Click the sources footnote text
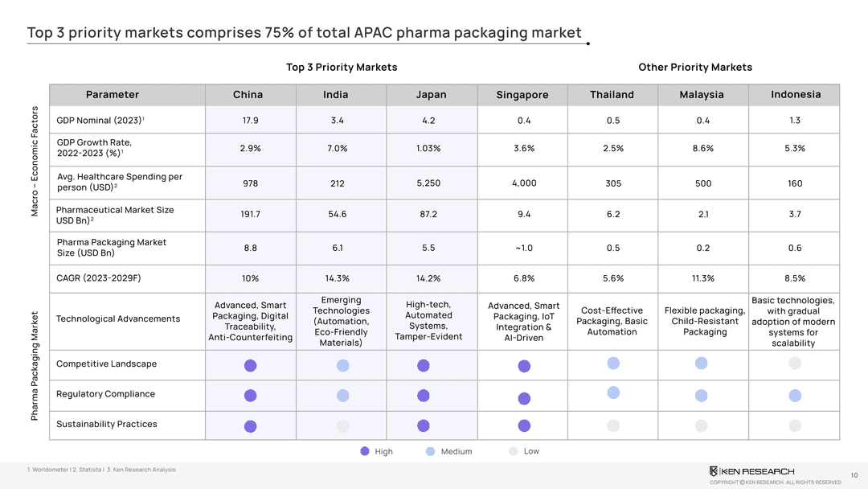868x489 pixels. pyautogui.click(x=101, y=470)
